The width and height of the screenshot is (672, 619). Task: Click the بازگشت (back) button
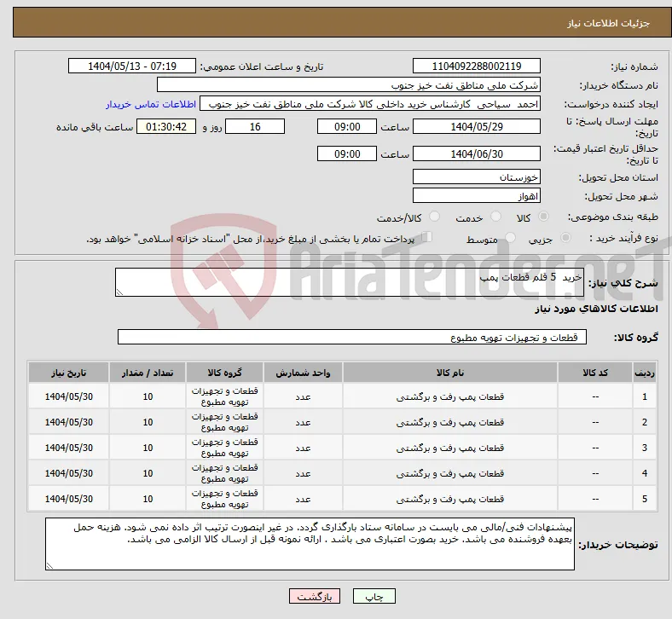pyautogui.click(x=314, y=596)
